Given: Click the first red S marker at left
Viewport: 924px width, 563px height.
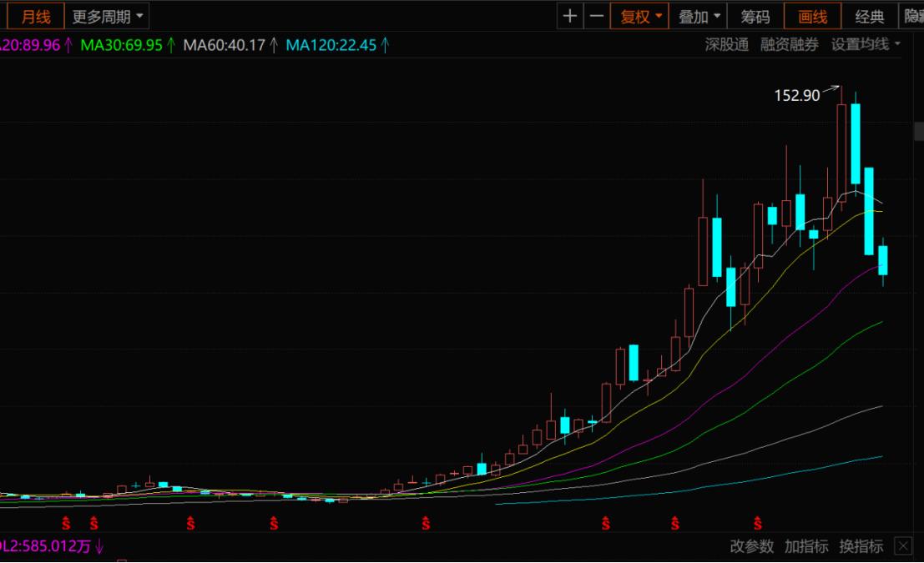Looking at the screenshot, I should 67,524.
